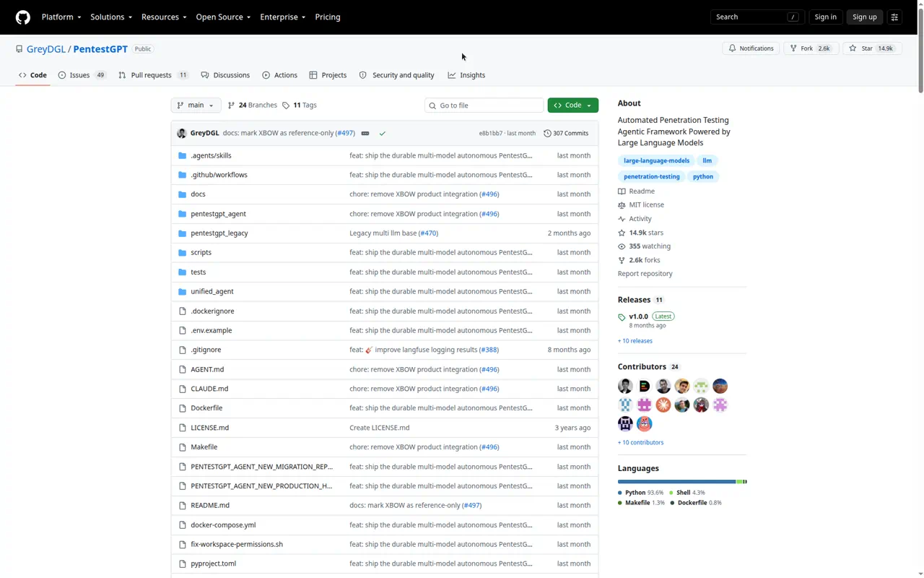Expand the Open Source menu
Screen dimensions: 924x578
coord(223,17)
